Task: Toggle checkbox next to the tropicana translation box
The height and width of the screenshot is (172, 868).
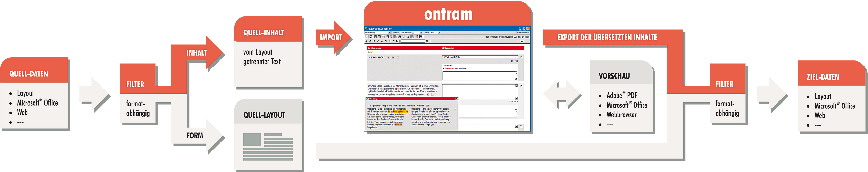Action: 521,85
